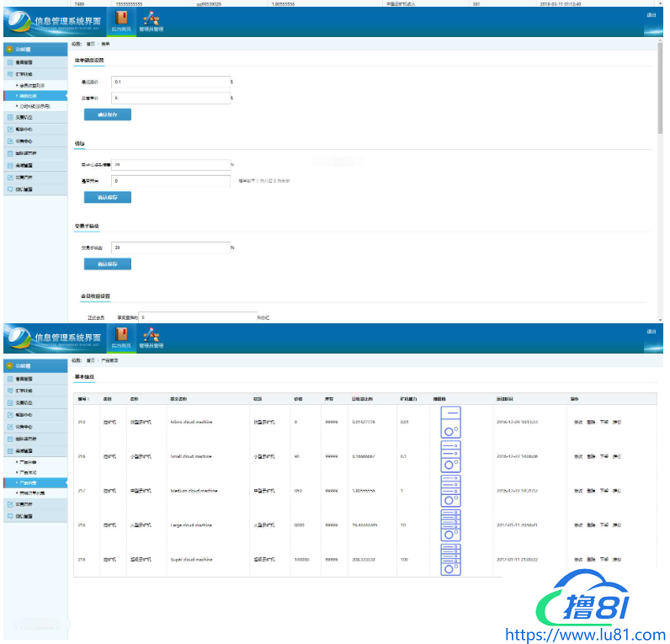
Task: Click the book icon in the upper header
Action: 121,19
